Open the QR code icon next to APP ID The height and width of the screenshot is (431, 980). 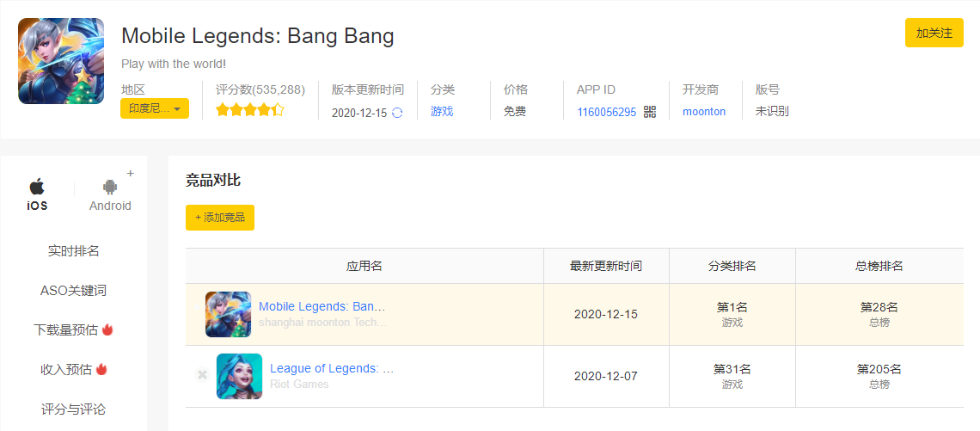[650, 112]
